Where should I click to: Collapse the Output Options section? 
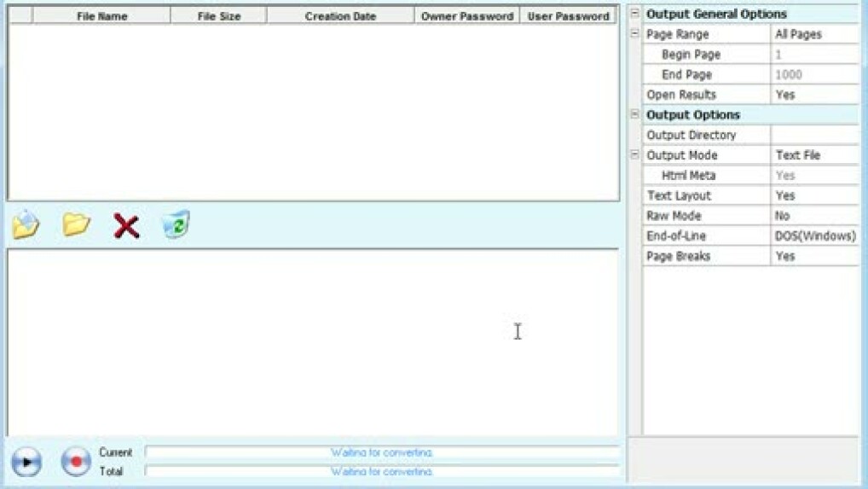(634, 114)
